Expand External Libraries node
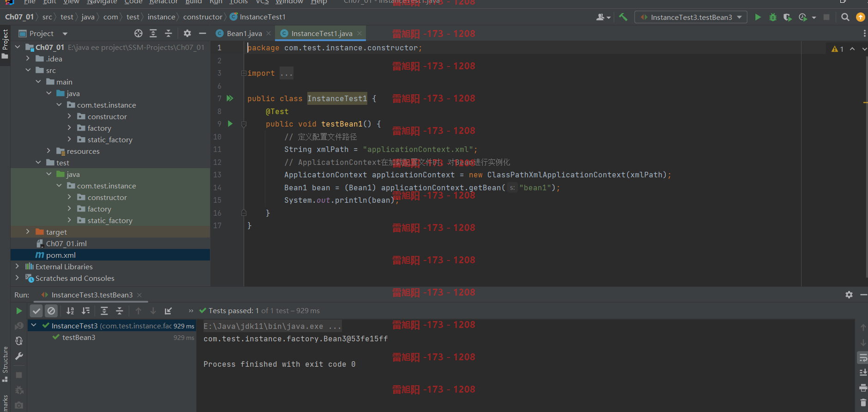This screenshot has width=868, height=412. coord(18,267)
